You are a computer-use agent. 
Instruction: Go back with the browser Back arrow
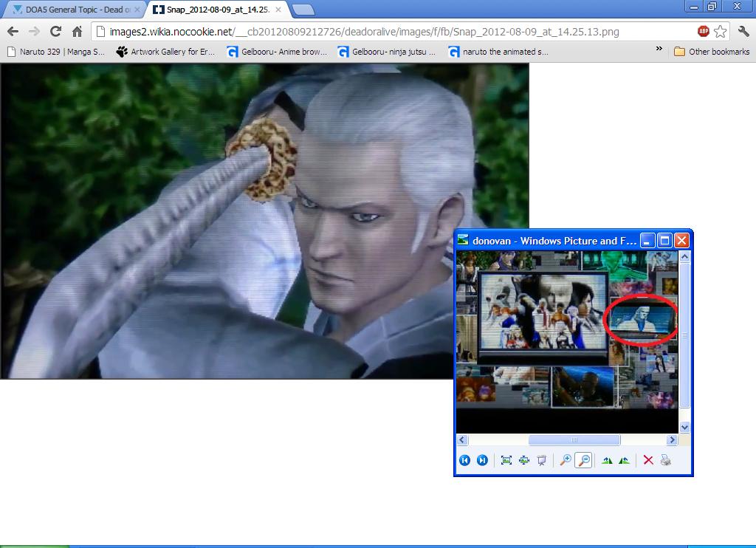13,32
